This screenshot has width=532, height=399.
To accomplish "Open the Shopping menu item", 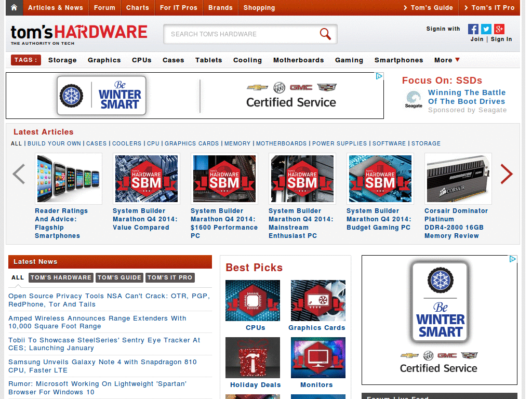I will coord(259,7).
